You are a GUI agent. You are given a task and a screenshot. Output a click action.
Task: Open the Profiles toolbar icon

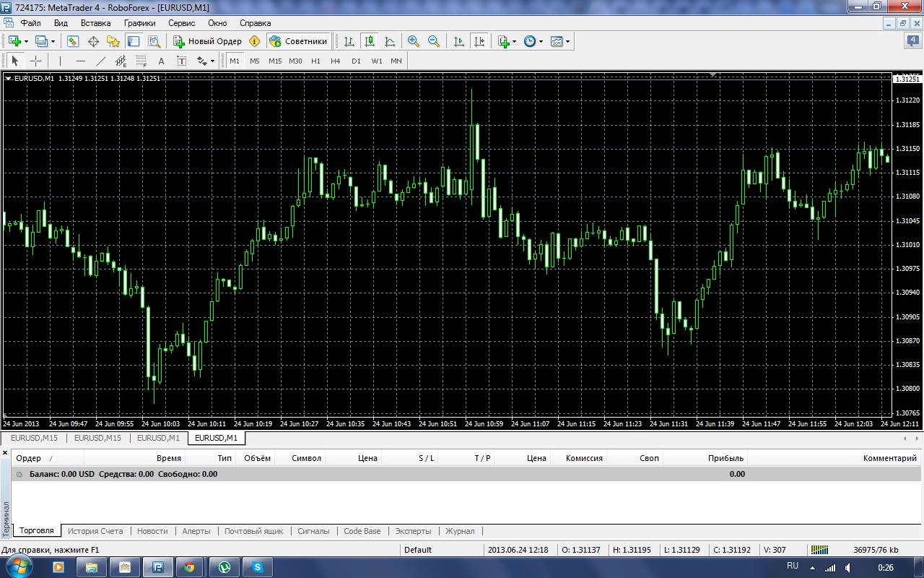(41, 41)
